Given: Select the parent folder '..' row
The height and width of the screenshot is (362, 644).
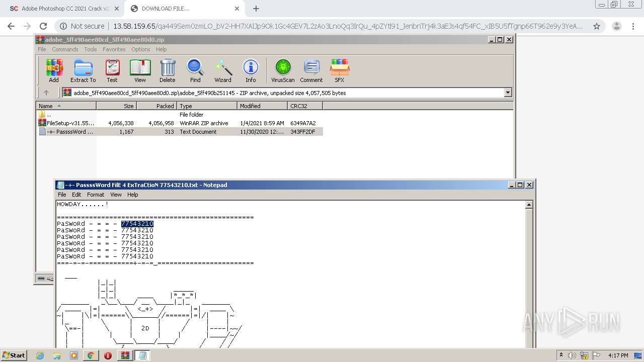Looking at the screenshot, I should pyautogui.click(x=180, y=115).
